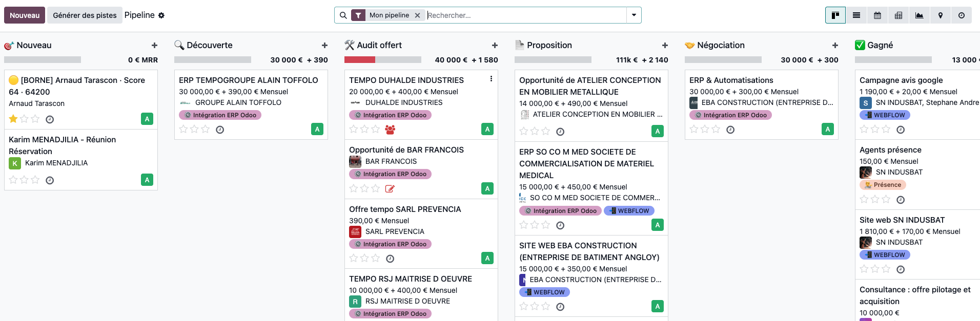Switch to Calendar view
The height and width of the screenshot is (321, 980).
[x=877, y=15]
